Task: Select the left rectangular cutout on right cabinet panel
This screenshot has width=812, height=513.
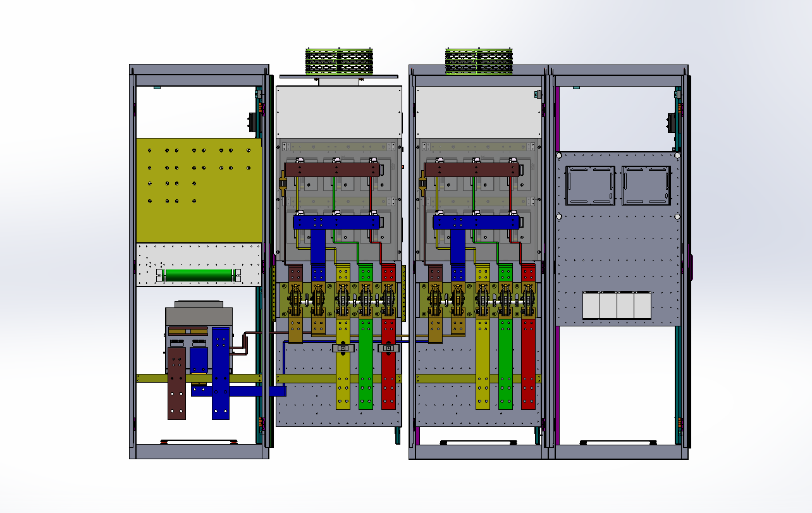Action: 589,185
